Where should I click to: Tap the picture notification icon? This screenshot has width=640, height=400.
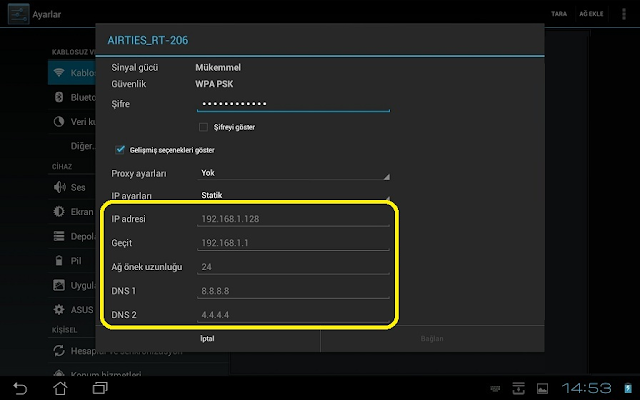coord(542,388)
